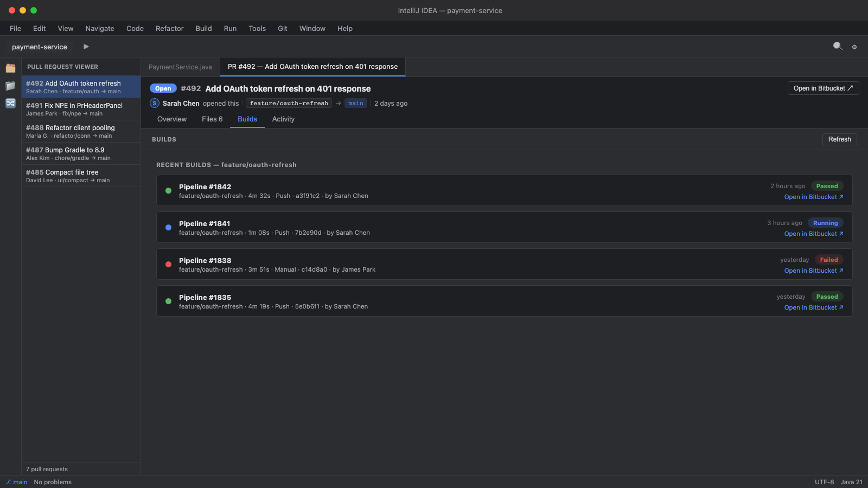
Task: Click the feature/oauth-refresh source branch chip
Action: coord(289,103)
